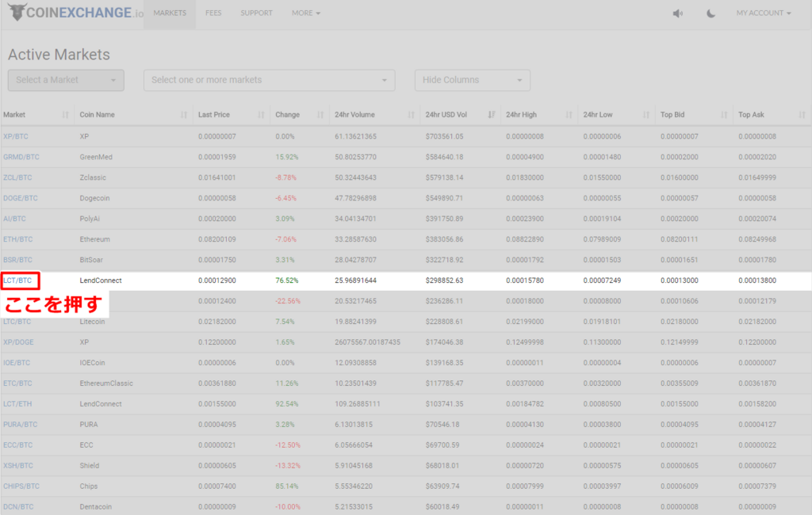Select LendConnect 76.52% change cell
812x515 pixels.
click(287, 280)
